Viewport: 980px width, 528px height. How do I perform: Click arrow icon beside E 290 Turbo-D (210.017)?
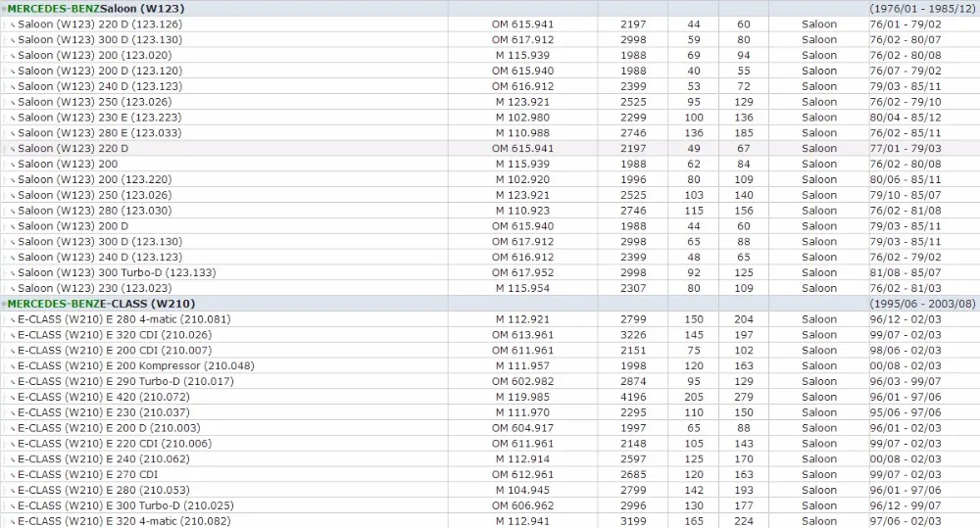coord(13,382)
